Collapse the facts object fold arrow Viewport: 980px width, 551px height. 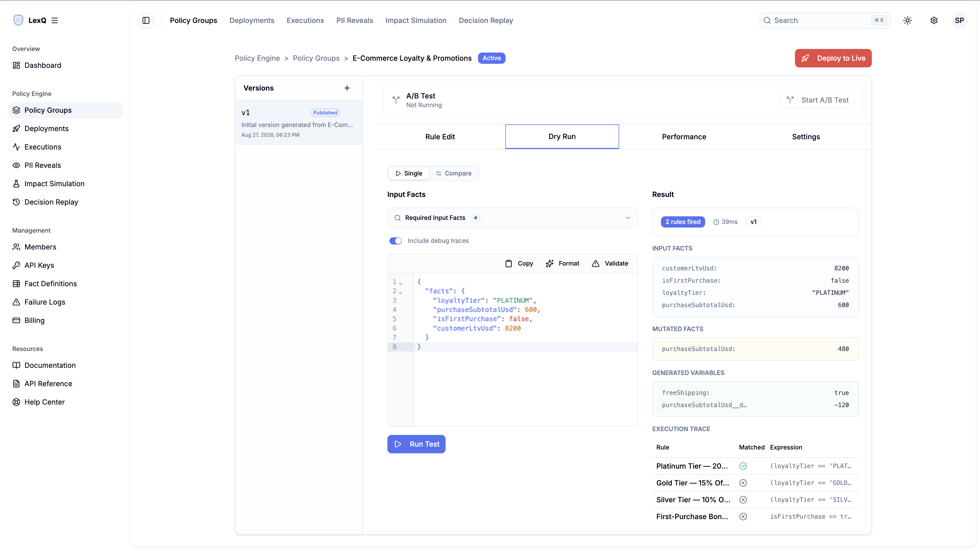(x=401, y=292)
